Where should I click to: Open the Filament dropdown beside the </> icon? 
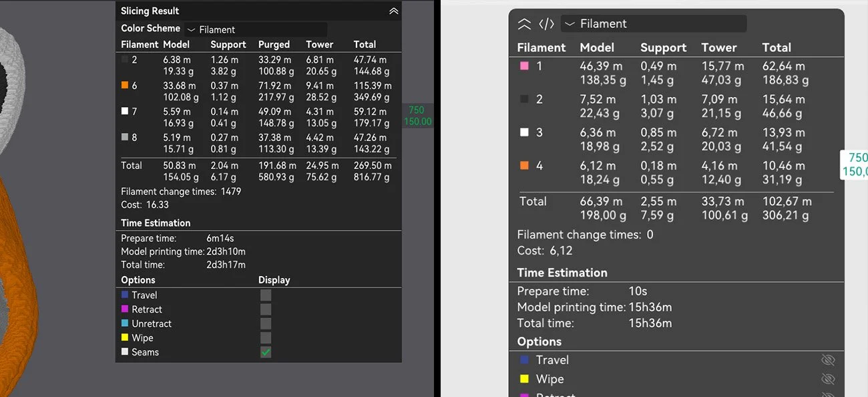pos(654,24)
